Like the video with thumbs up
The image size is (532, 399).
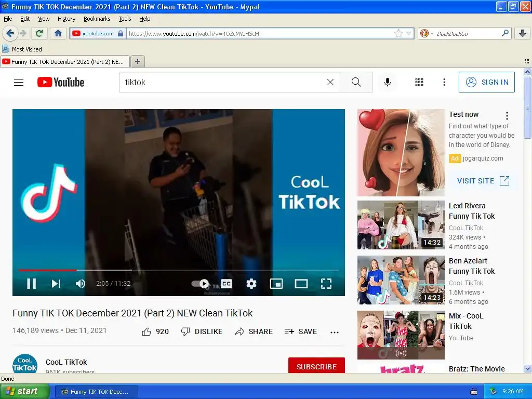coord(155,331)
